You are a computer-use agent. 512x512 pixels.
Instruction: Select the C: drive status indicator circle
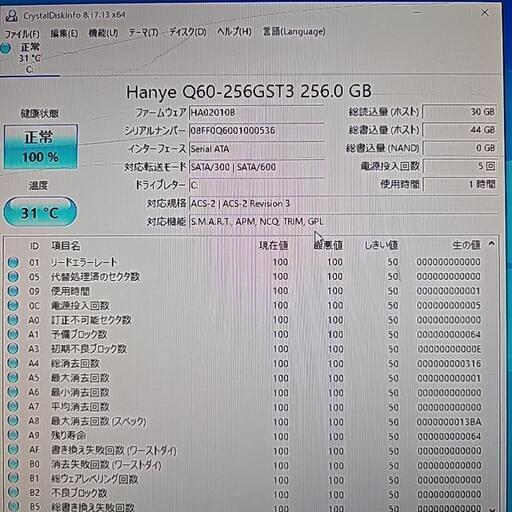click(5, 48)
